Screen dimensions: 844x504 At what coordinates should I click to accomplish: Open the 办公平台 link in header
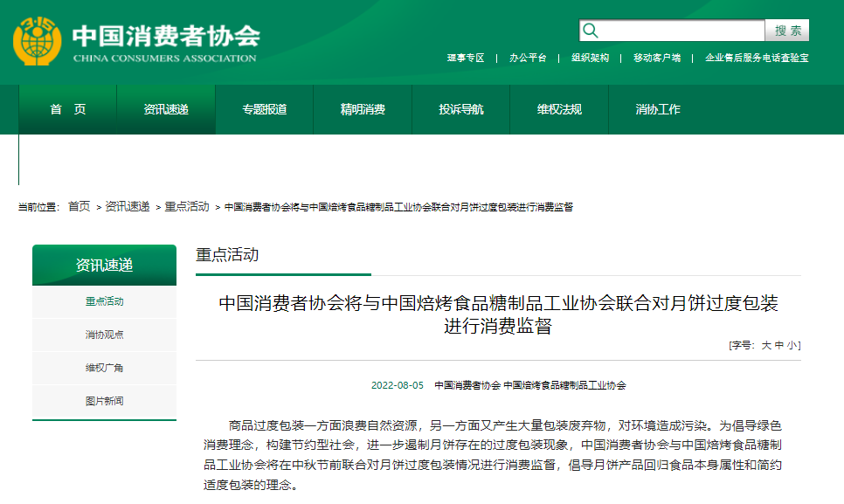(x=528, y=58)
